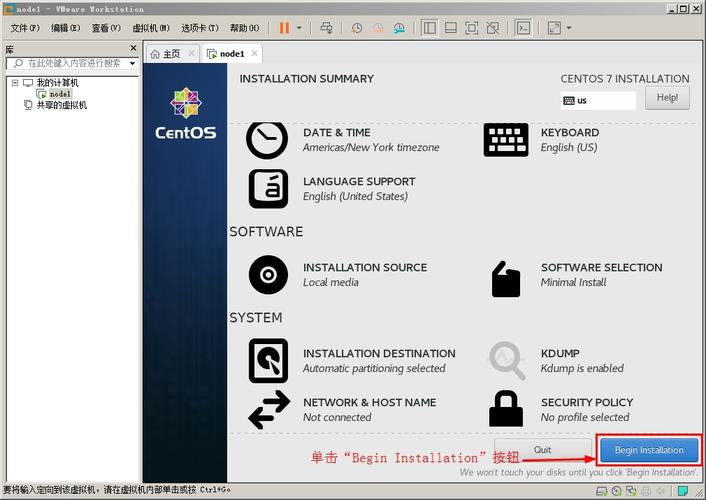Open the console view terminal icon
Viewport: 706px width, 500px height.
[x=523, y=28]
